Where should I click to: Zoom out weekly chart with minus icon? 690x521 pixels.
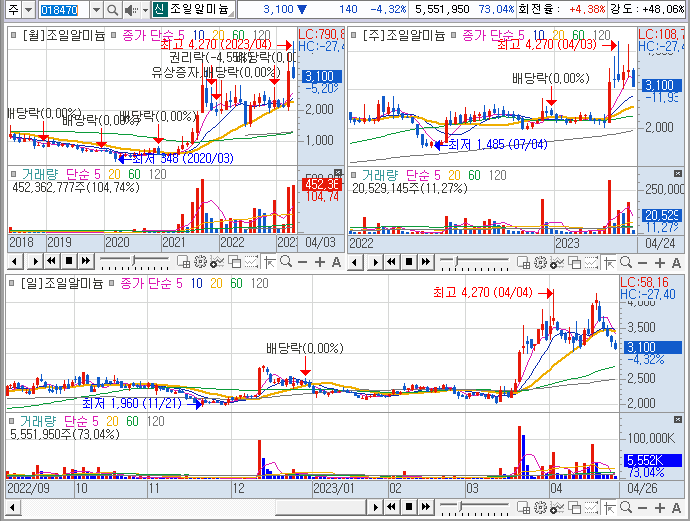[642, 263]
